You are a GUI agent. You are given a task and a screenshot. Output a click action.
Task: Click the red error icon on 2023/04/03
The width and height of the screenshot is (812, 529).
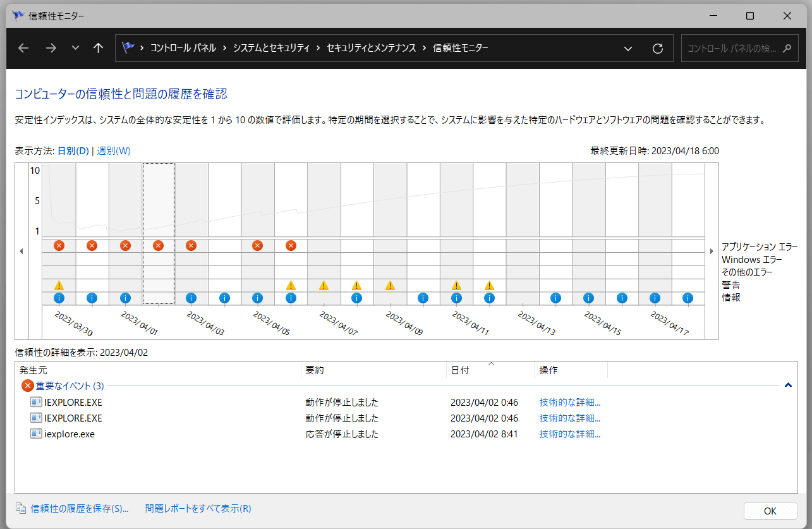pyautogui.click(x=191, y=245)
